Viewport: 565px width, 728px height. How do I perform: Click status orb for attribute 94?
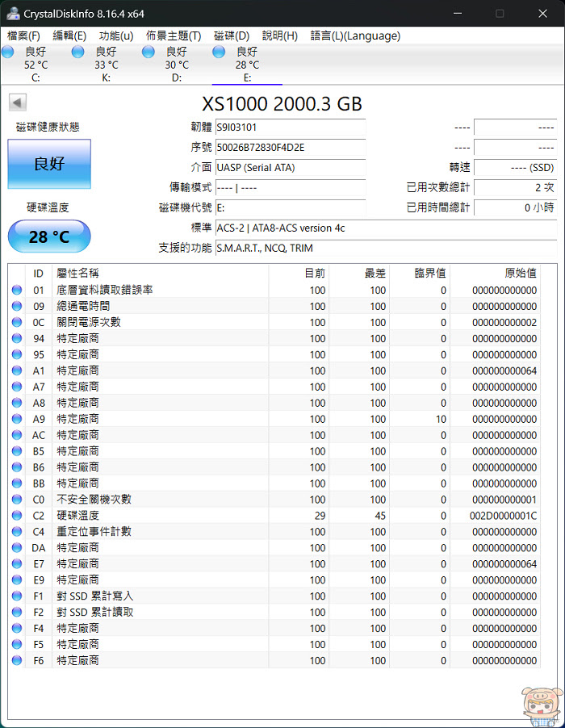[17, 338]
